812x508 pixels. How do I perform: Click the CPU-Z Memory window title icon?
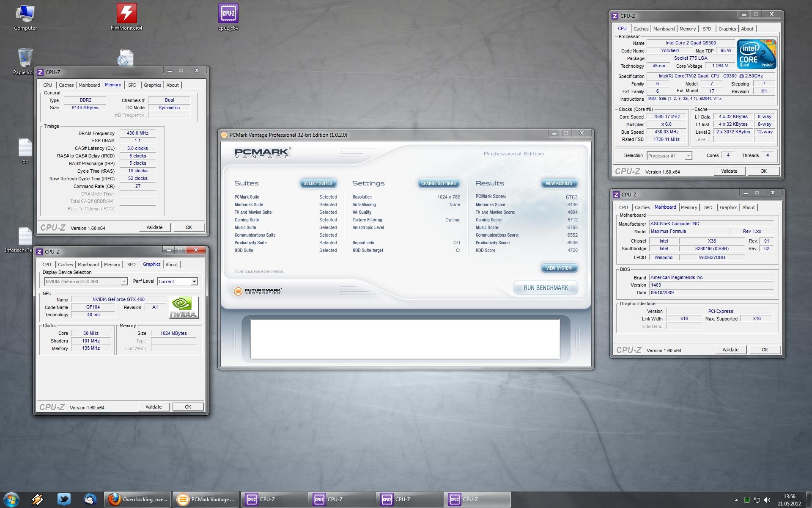pyautogui.click(x=39, y=72)
